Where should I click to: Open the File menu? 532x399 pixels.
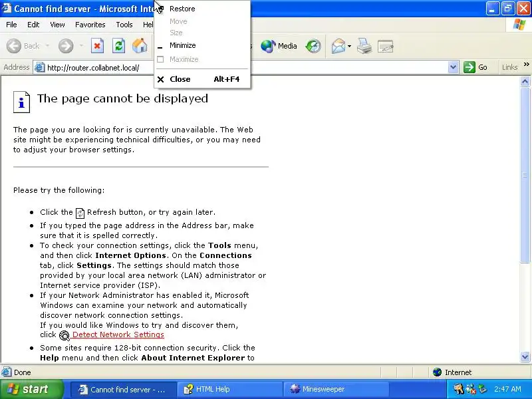click(11, 25)
